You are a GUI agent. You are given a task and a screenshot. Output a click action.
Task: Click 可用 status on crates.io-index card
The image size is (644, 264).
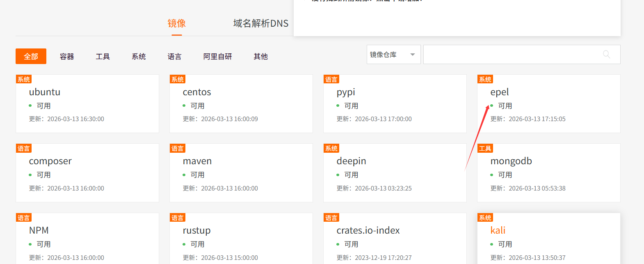(x=351, y=244)
